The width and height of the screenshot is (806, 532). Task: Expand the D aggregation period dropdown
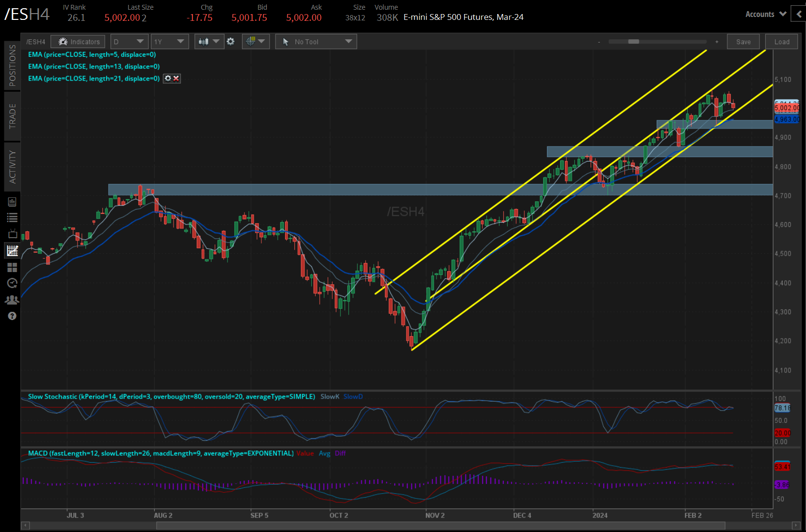point(129,42)
